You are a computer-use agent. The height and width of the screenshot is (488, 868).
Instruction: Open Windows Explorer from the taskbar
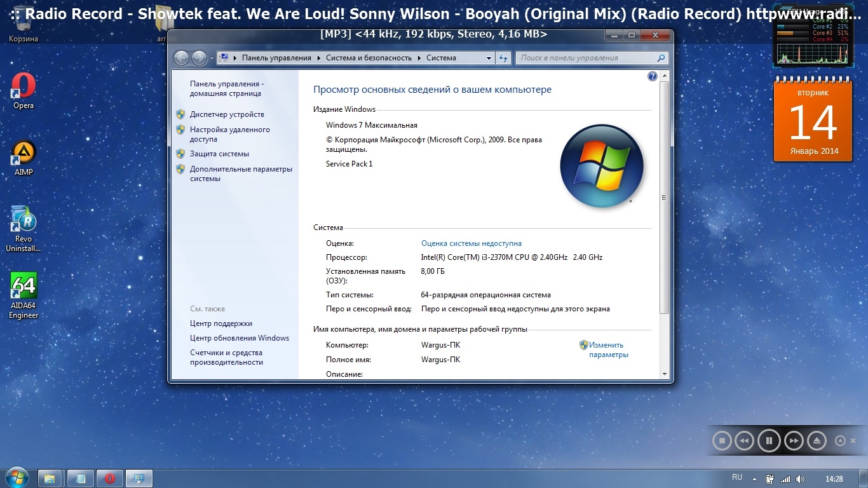click(x=50, y=478)
